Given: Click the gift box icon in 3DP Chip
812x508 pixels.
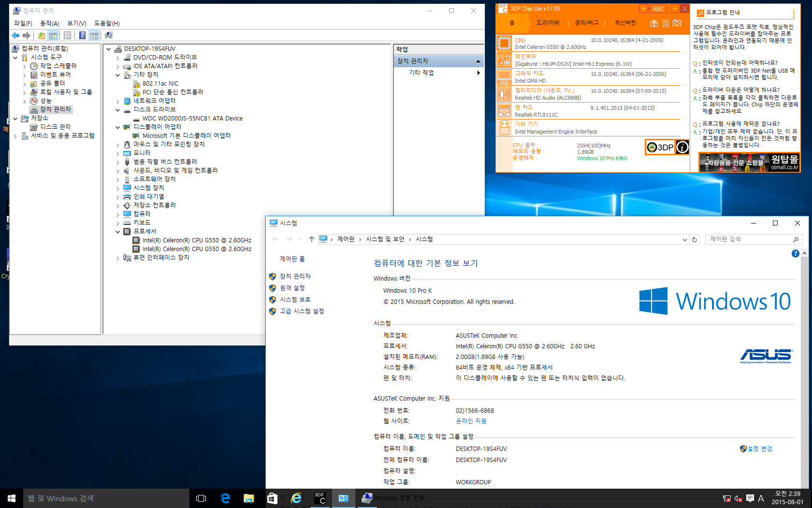Looking at the screenshot, I should 654,23.
